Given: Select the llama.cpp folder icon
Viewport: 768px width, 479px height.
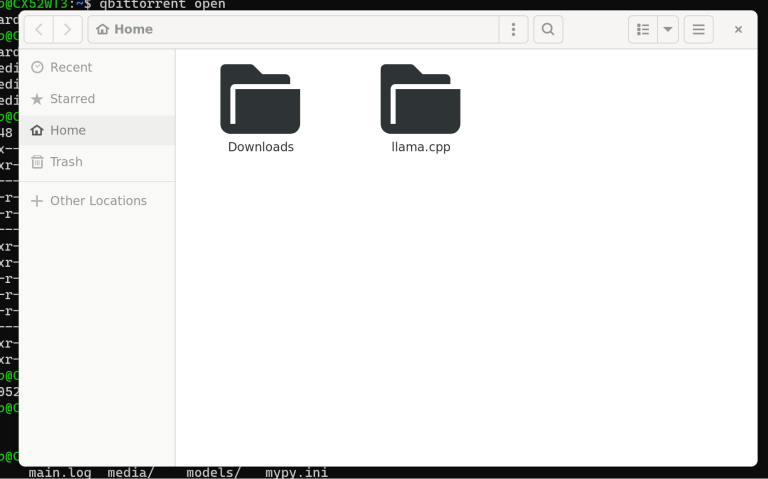Looking at the screenshot, I should [x=420, y=99].
